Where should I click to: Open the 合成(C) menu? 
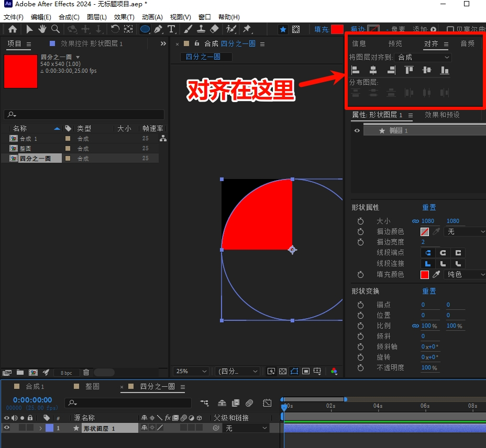click(69, 17)
